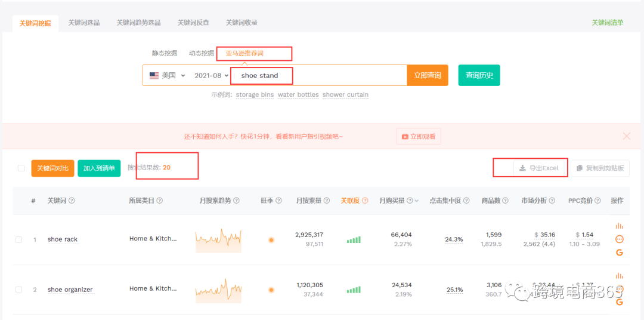
Task: Open bar chart icon for shoe rack
Action: click(x=620, y=226)
